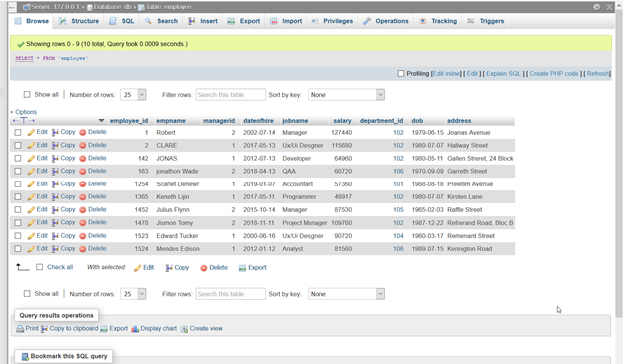
Task: Open page settings gear icon
Action: pos(597,7)
